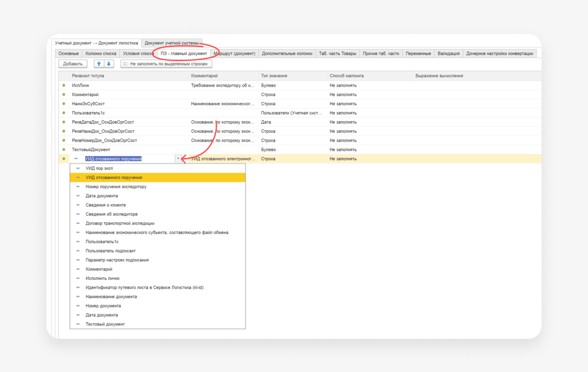Open the dropdown arrow in the edited cell

pos(178,159)
